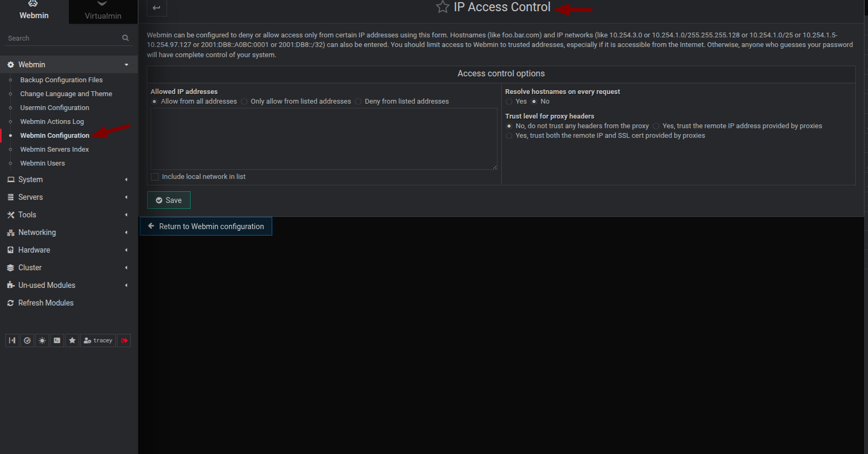The image size is (868, 454).
Task: Return to Webmin configuration
Action: 206,226
